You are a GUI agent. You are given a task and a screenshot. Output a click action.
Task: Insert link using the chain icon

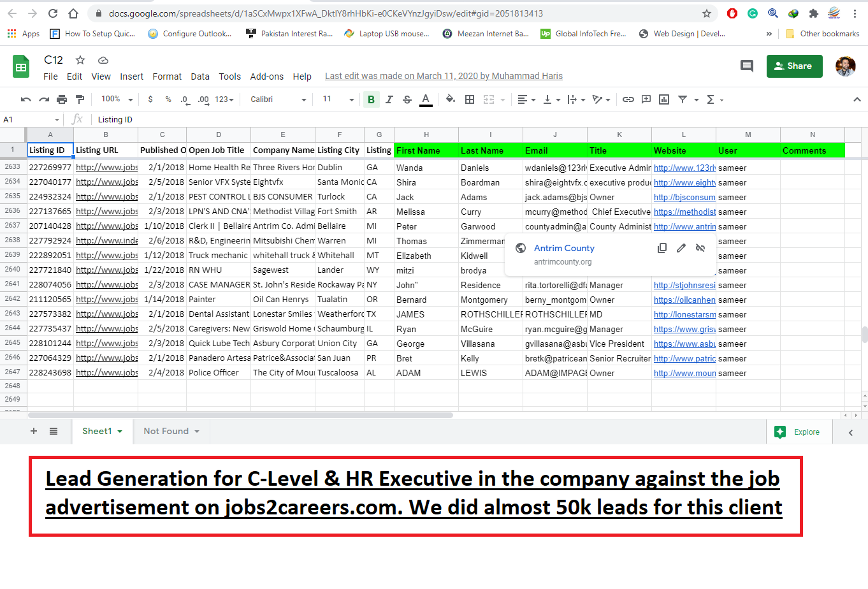point(628,99)
